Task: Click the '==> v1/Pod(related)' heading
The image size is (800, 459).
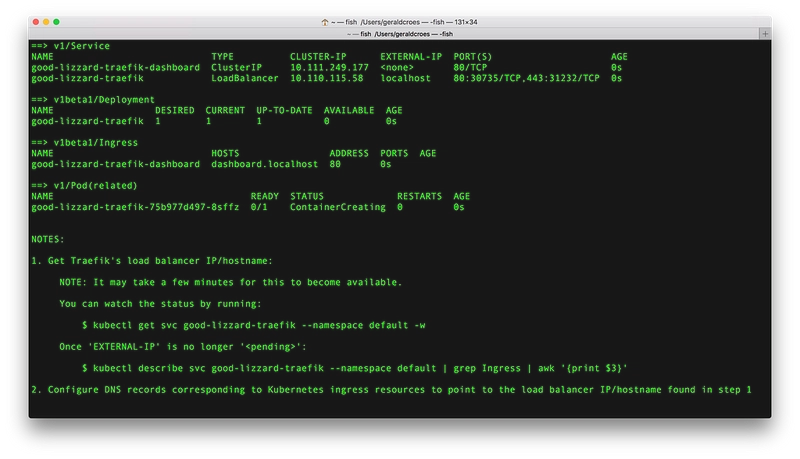Action: (x=84, y=185)
